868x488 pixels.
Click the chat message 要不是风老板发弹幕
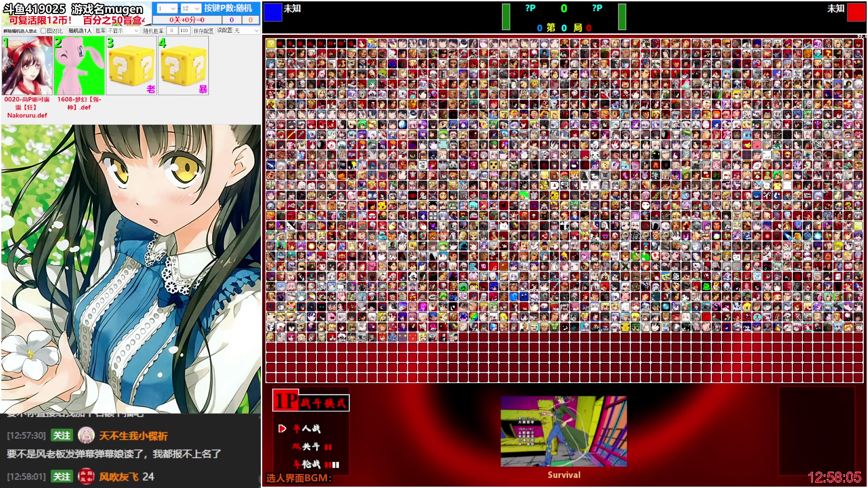click(114, 454)
